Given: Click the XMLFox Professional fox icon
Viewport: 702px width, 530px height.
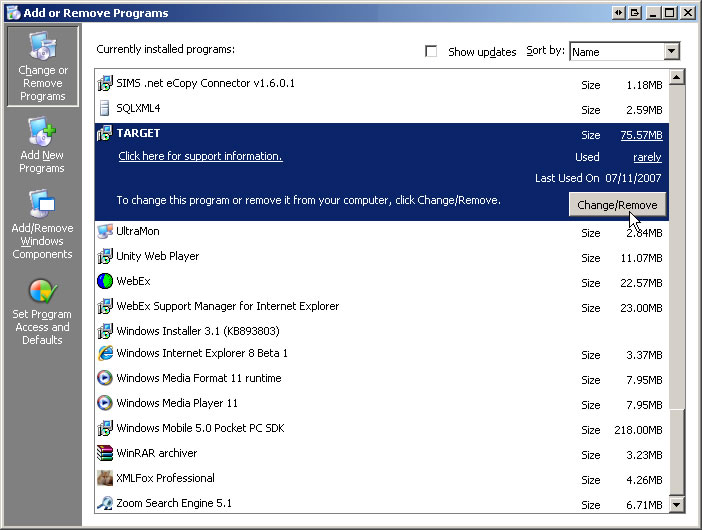Looking at the screenshot, I should click(105, 479).
